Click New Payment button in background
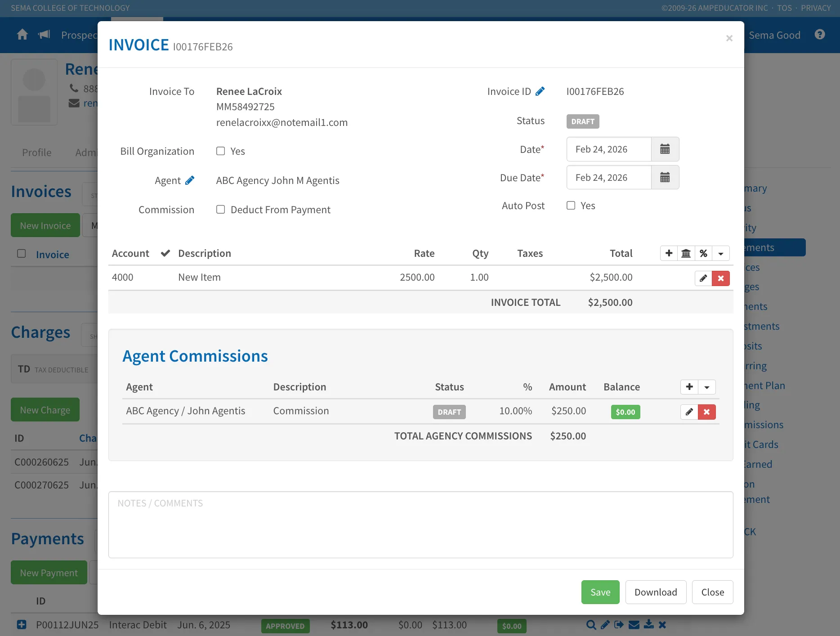Image resolution: width=840 pixels, height=636 pixels. point(49,573)
